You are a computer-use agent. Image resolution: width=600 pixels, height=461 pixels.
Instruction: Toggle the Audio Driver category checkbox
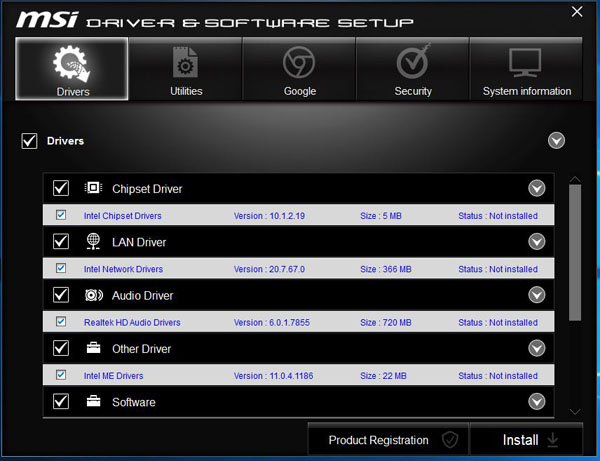(61, 295)
